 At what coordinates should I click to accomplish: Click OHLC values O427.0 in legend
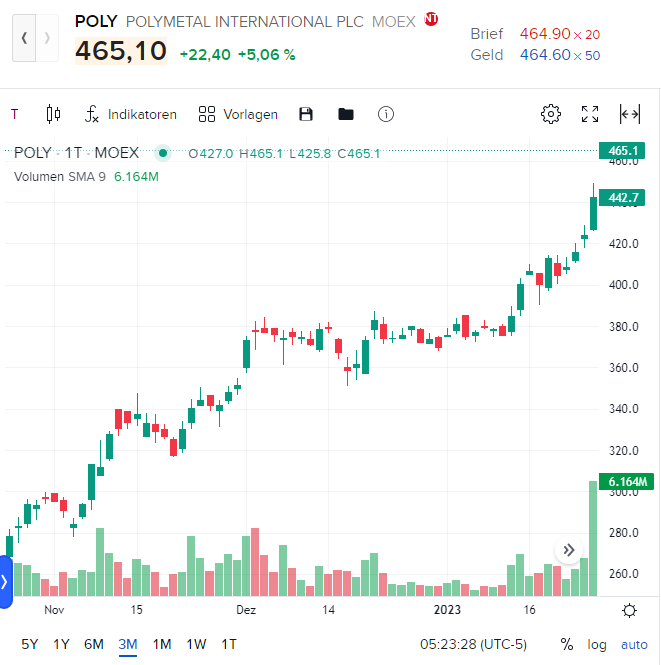click(211, 153)
